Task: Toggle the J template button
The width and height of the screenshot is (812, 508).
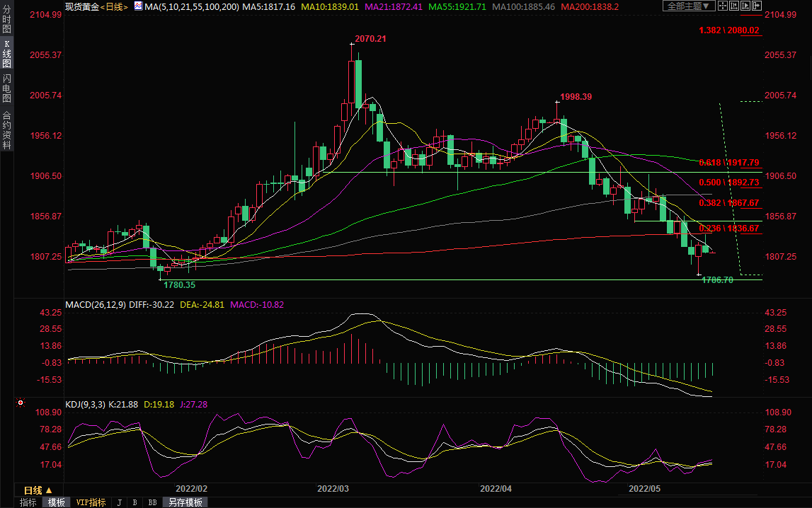Action: pos(119,502)
